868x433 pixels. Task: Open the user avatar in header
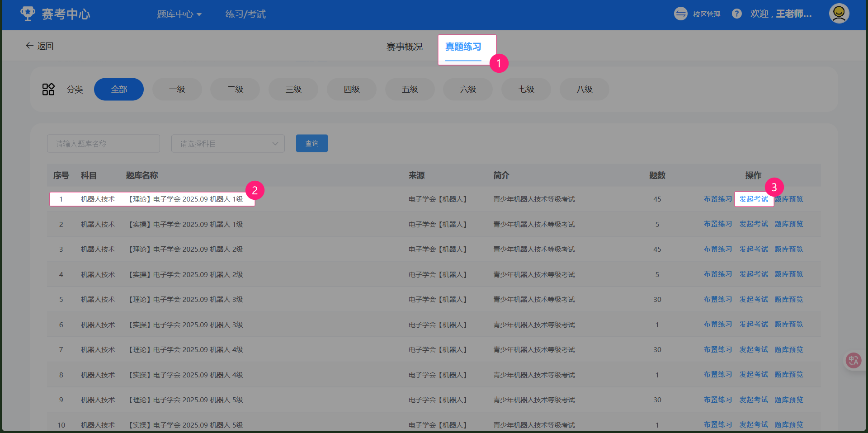tap(839, 14)
